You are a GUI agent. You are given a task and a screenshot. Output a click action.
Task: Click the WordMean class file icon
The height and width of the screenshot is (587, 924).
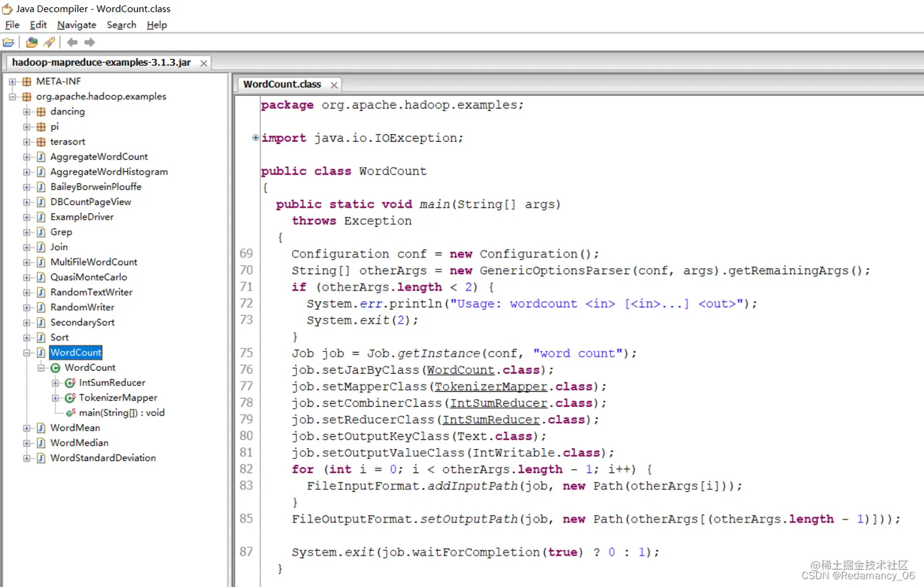tap(41, 428)
